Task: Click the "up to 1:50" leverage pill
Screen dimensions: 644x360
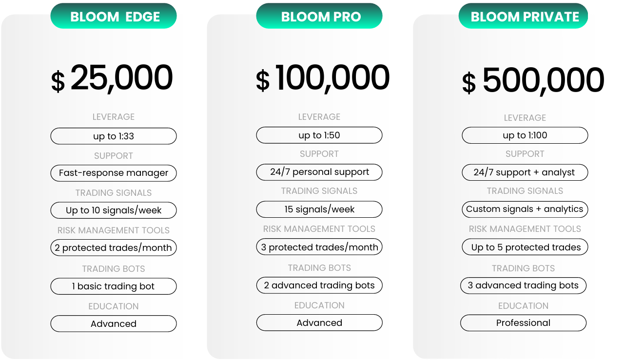Action: point(319,135)
